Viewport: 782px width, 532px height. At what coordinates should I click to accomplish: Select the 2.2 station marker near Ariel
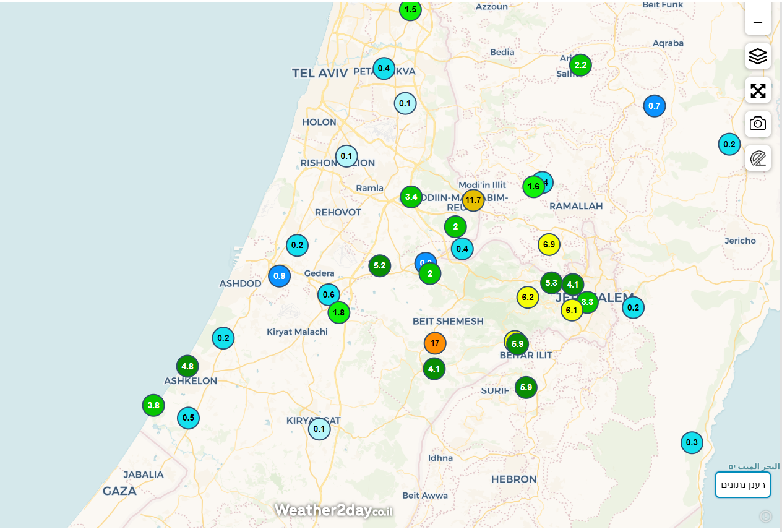click(x=580, y=65)
